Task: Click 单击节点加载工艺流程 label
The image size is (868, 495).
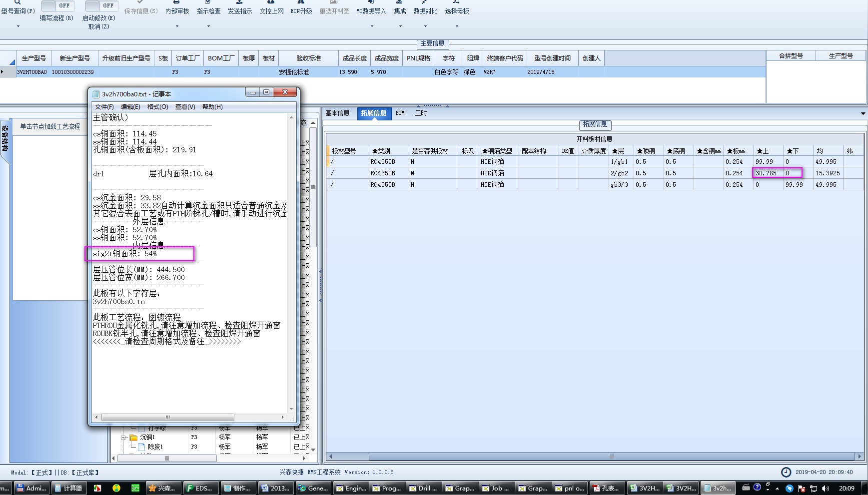Action: point(50,126)
